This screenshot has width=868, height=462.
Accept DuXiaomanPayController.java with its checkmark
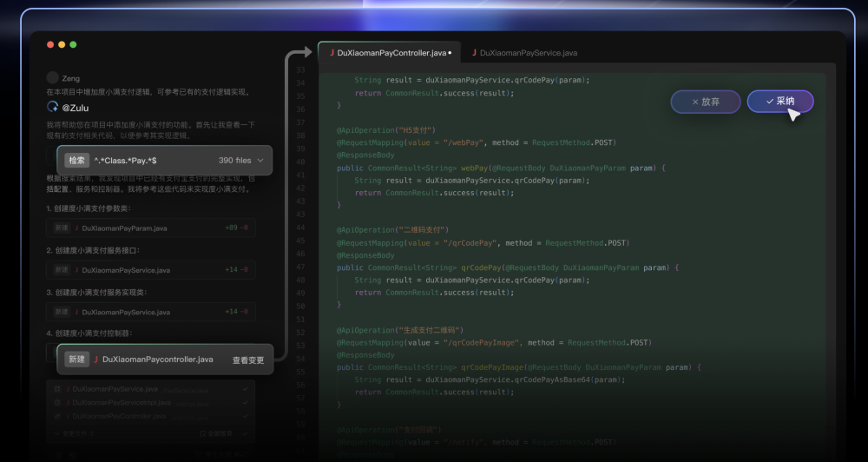point(246,416)
